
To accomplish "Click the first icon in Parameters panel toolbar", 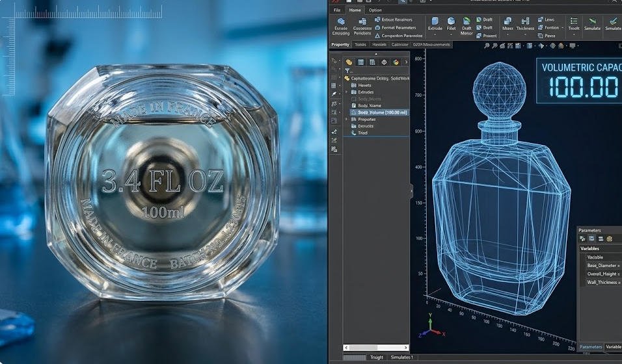I will pyautogui.click(x=582, y=239).
